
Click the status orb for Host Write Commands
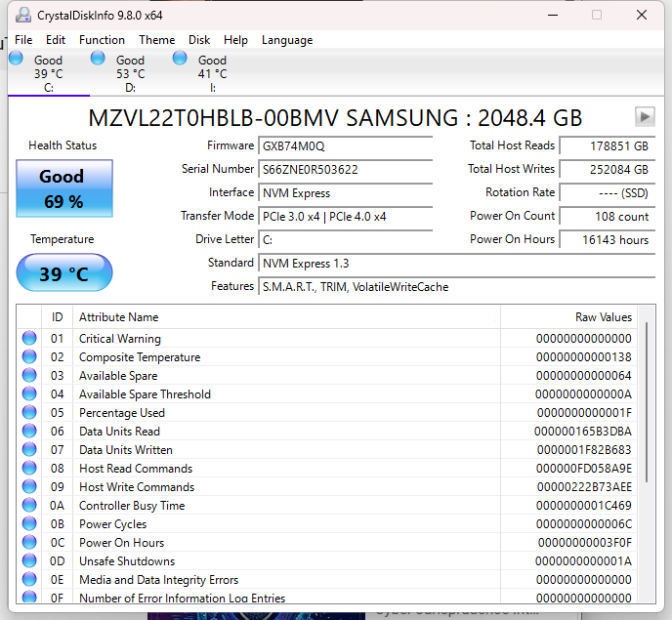pos(29,486)
